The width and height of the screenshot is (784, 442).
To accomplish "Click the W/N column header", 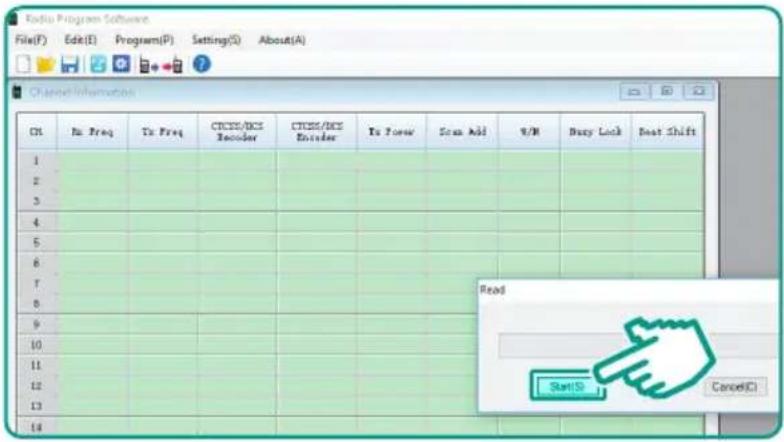I will (530, 132).
